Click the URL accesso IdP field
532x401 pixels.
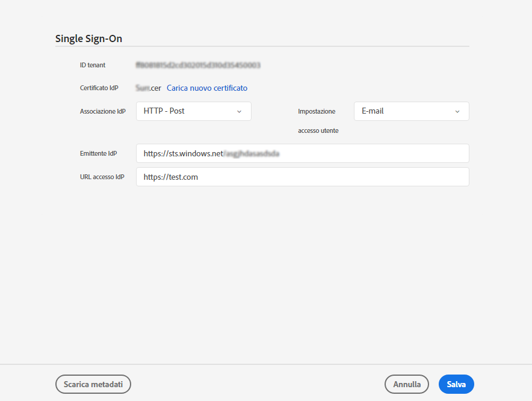301,177
